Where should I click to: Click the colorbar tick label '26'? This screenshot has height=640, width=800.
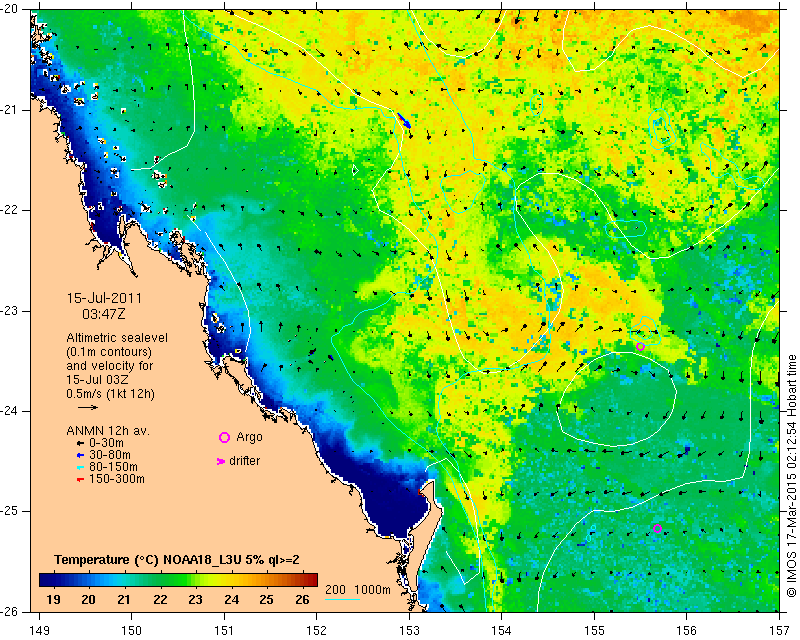point(302,599)
